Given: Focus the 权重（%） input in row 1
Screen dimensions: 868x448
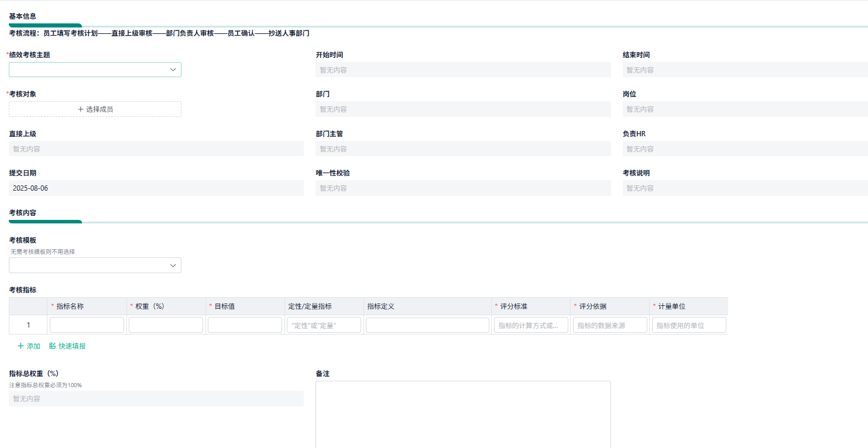Looking at the screenshot, I should point(166,325).
